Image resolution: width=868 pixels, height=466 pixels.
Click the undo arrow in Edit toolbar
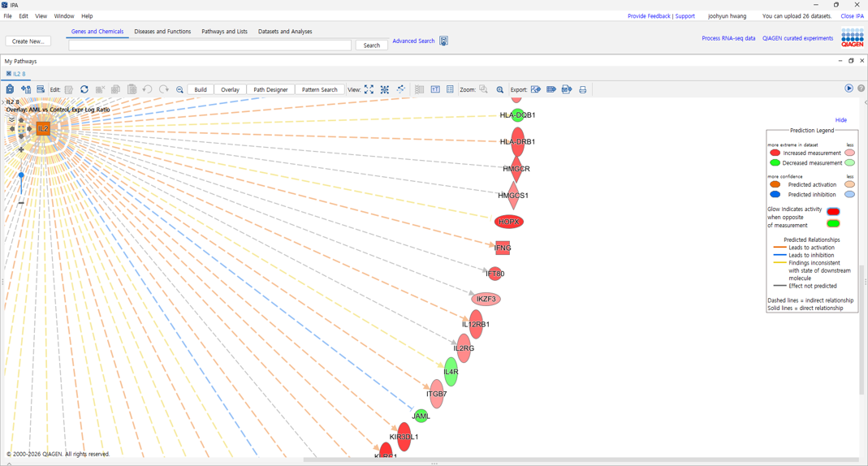pyautogui.click(x=147, y=89)
